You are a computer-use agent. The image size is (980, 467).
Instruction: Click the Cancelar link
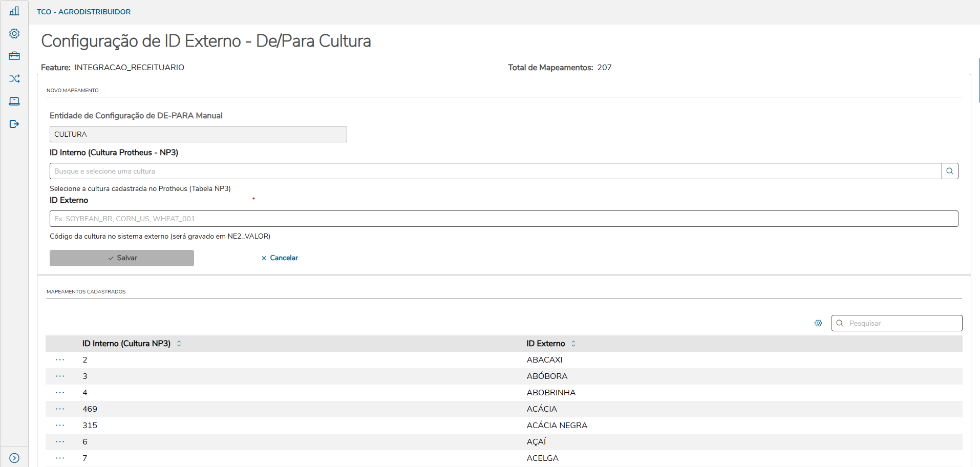click(280, 258)
